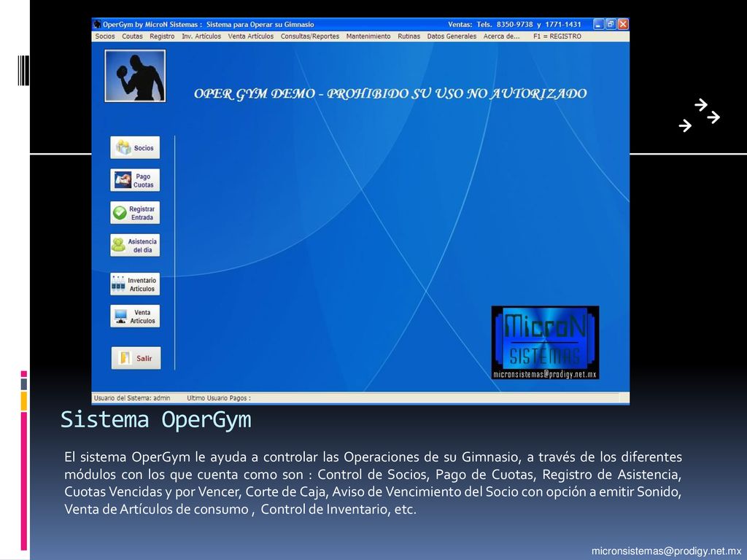This screenshot has height=560, width=747.
Task: Click 'Usuario del Sistema: admin' status text
Action: point(132,398)
